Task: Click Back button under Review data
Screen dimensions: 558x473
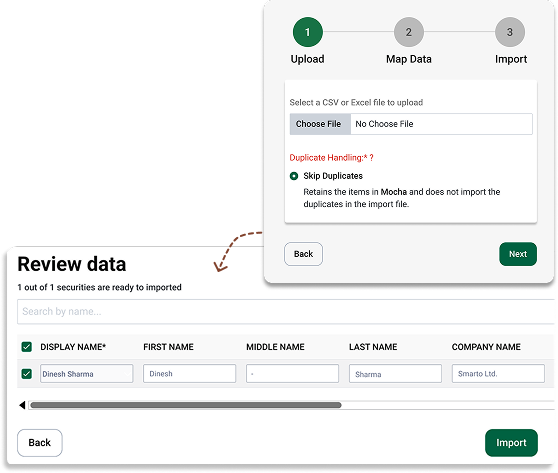Action: (x=40, y=443)
